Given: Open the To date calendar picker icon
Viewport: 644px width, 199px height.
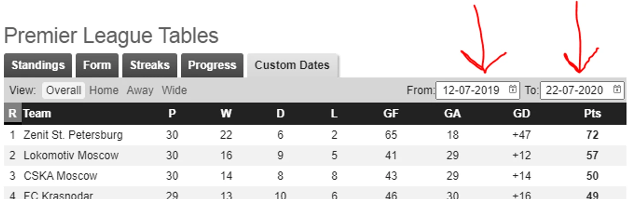Looking at the screenshot, I should pyautogui.click(x=617, y=90).
